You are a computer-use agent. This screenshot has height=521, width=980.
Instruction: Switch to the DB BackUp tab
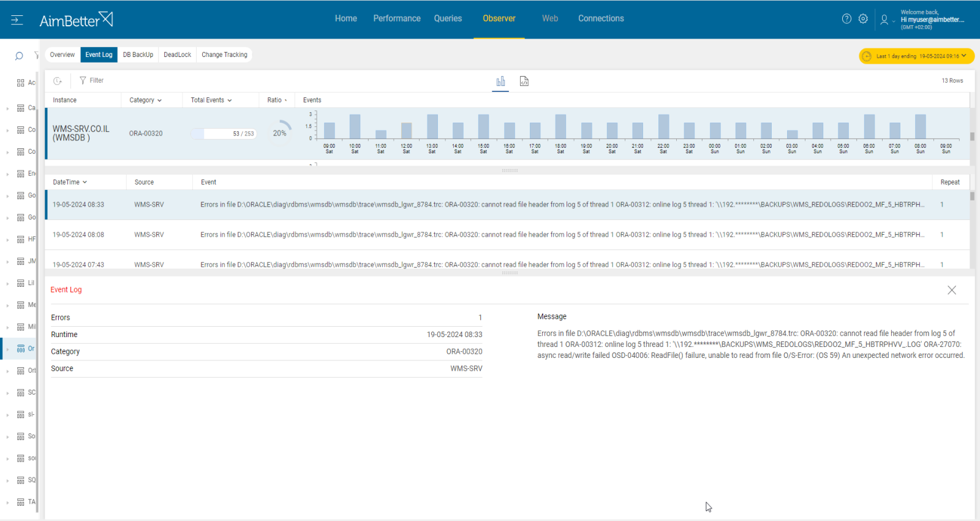click(138, 55)
